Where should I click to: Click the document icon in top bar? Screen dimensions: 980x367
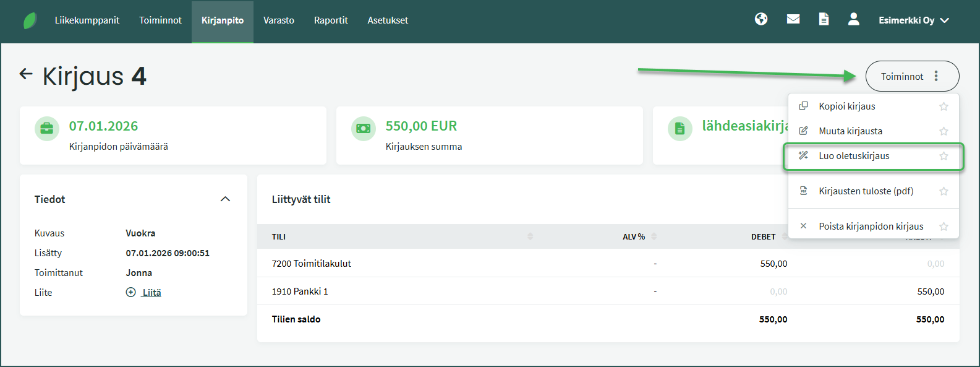coord(824,19)
